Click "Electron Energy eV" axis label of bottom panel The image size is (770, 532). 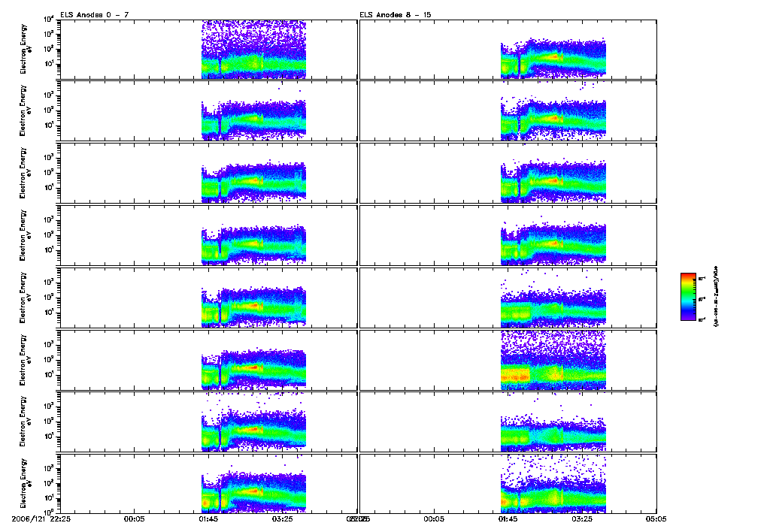26,483
